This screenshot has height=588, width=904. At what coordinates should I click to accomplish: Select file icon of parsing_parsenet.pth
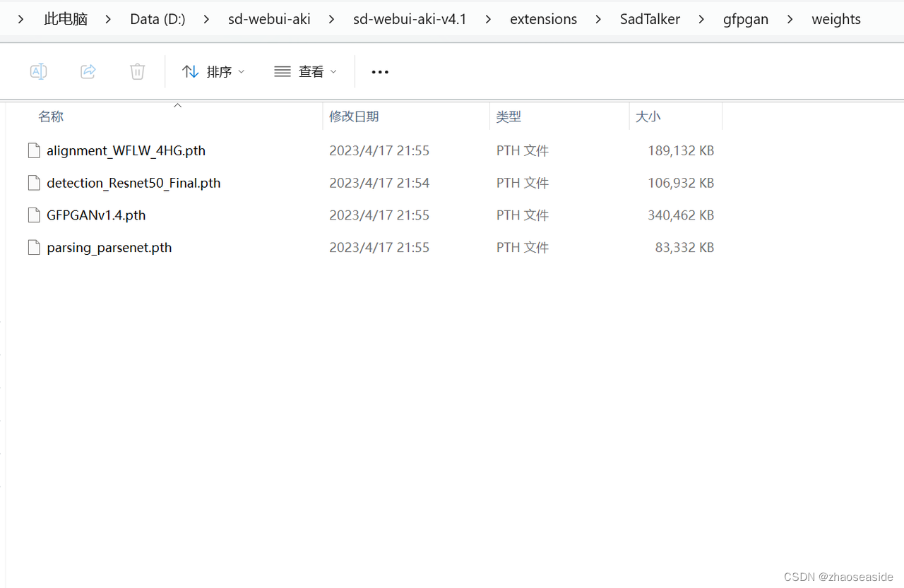[34, 248]
